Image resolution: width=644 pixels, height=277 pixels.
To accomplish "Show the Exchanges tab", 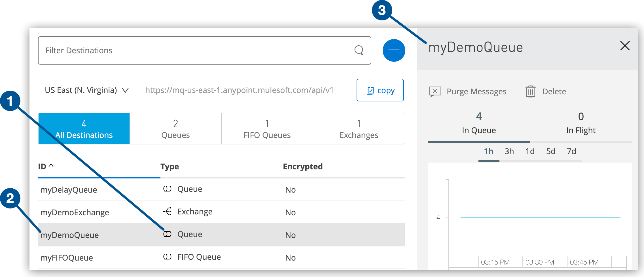I will (x=359, y=129).
